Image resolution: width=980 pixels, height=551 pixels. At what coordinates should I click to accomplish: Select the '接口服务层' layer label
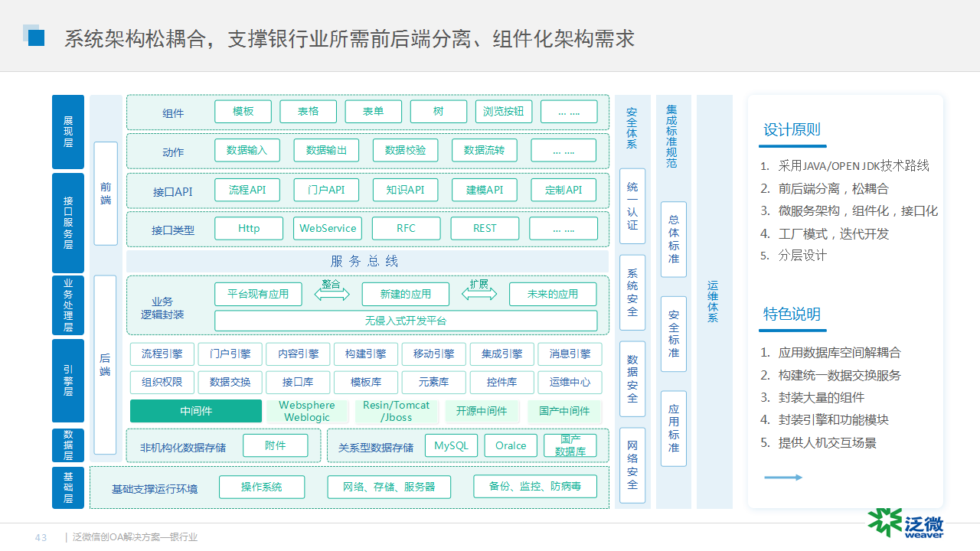(68, 223)
